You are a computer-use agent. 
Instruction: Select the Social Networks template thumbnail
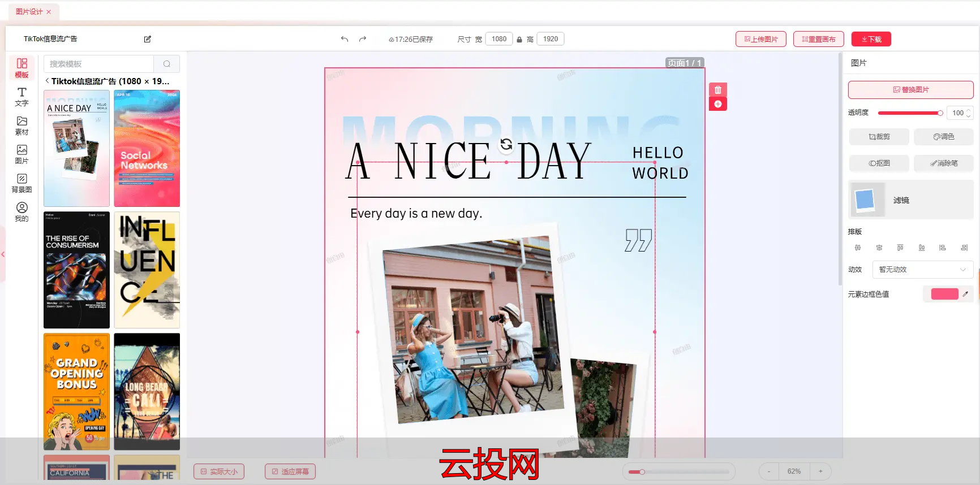(x=147, y=149)
